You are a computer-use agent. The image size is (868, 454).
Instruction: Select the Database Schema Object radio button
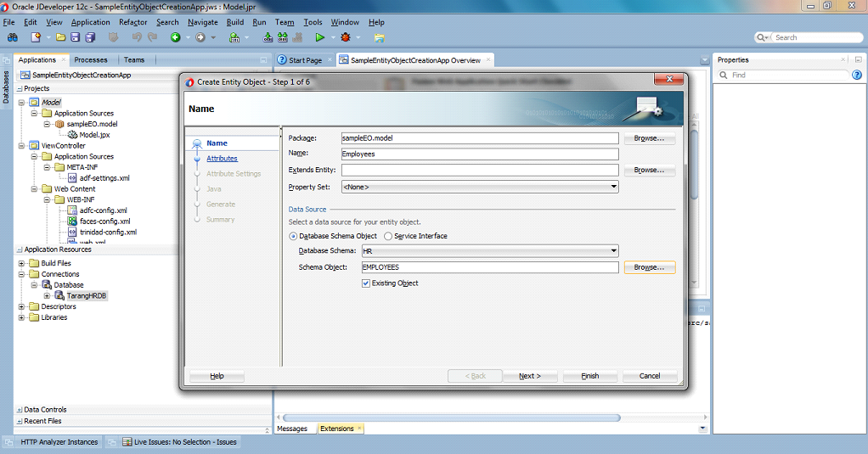coord(293,236)
